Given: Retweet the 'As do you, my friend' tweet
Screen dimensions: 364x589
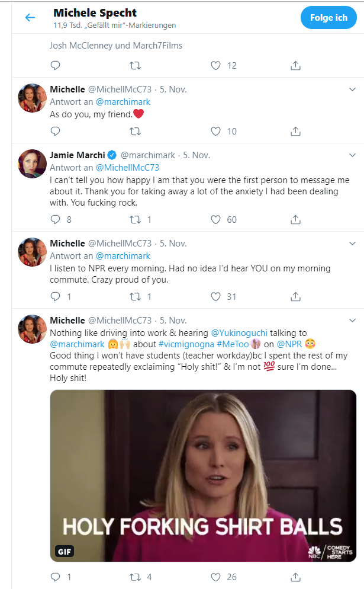Looking at the screenshot, I should (135, 132).
